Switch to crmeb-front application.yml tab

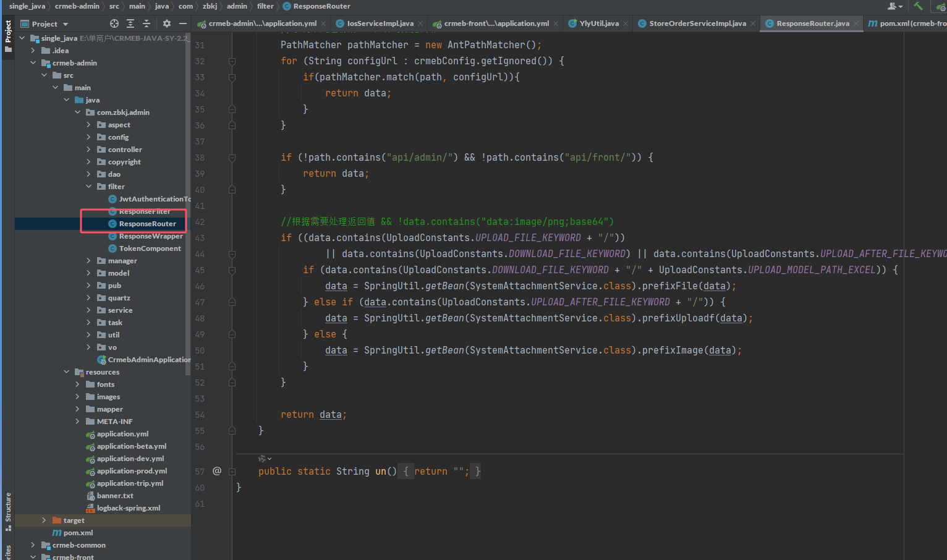pos(496,23)
